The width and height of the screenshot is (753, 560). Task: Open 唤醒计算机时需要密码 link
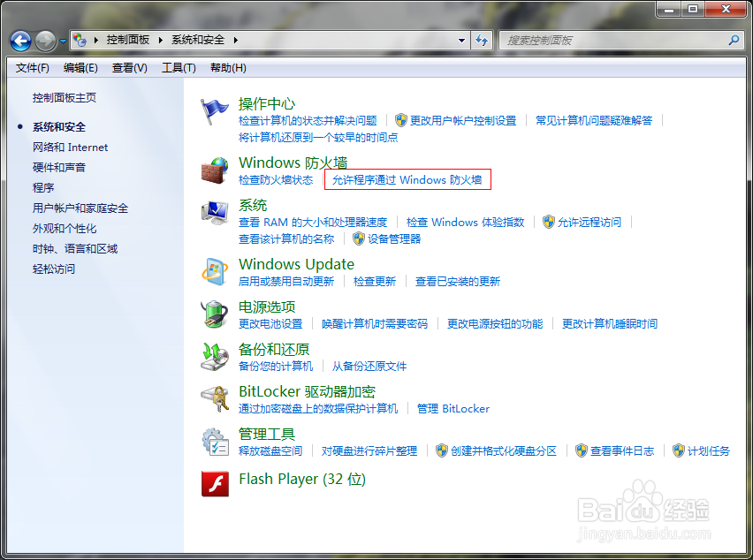pyautogui.click(x=375, y=323)
